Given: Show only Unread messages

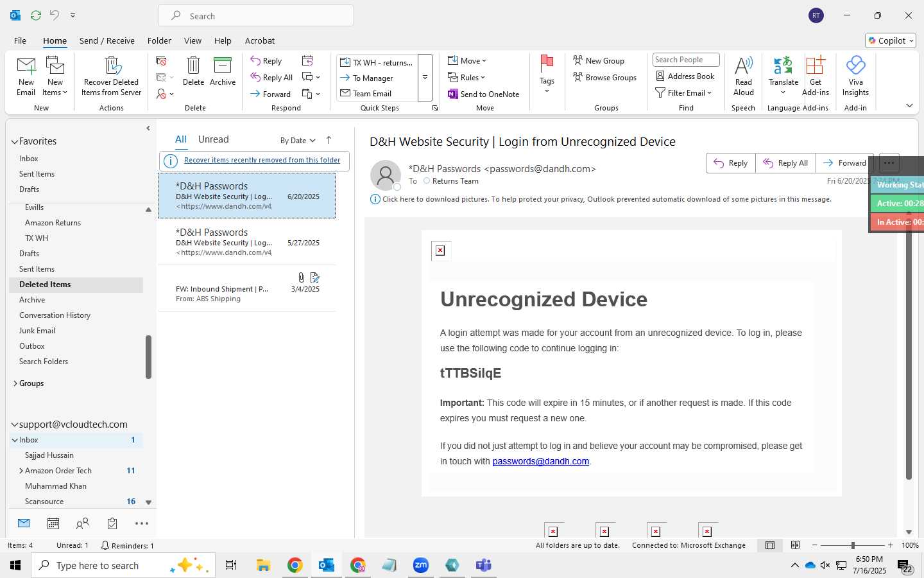Looking at the screenshot, I should pyautogui.click(x=213, y=139).
